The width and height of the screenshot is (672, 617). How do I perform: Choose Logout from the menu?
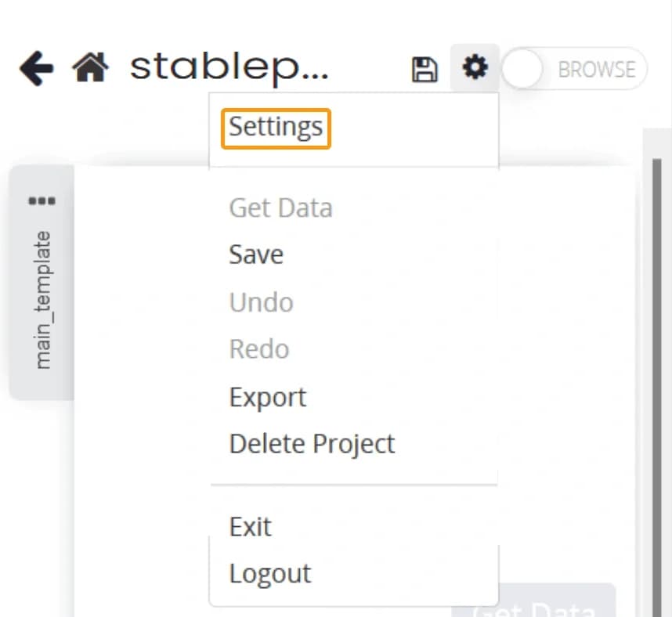tap(269, 572)
